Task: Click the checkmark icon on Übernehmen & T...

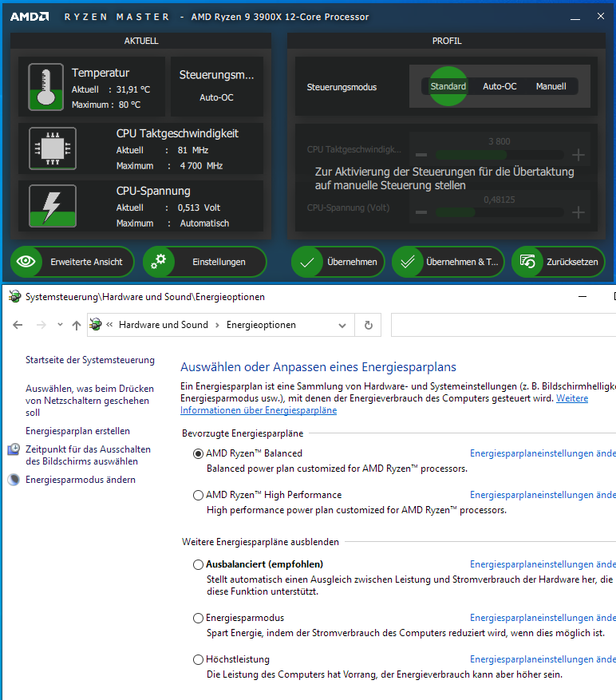Action: (408, 262)
